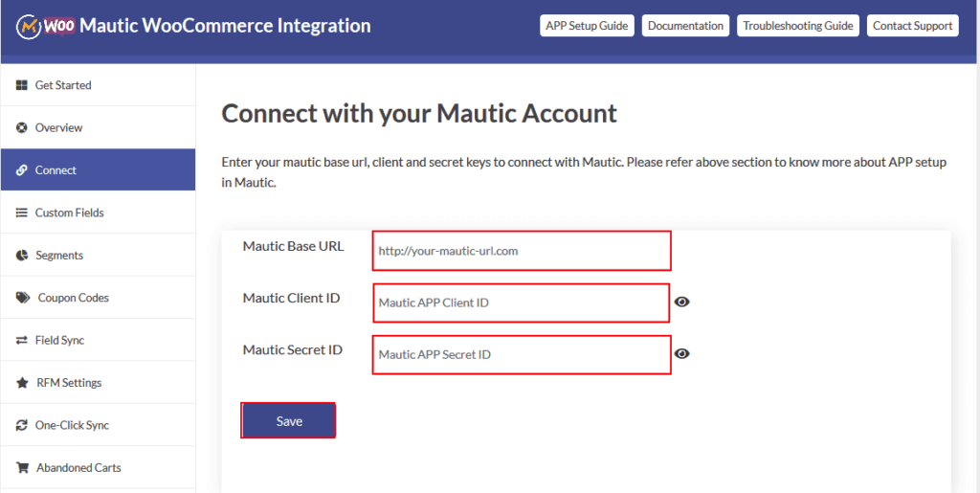Reveal Mautic Secret ID using eye icon
This screenshot has height=493, width=980.
[x=681, y=353]
